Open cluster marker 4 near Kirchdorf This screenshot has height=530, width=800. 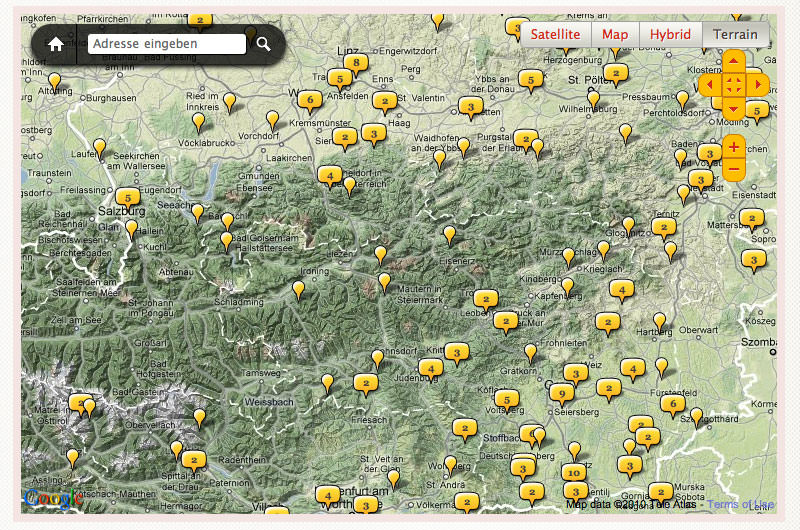coord(330,175)
